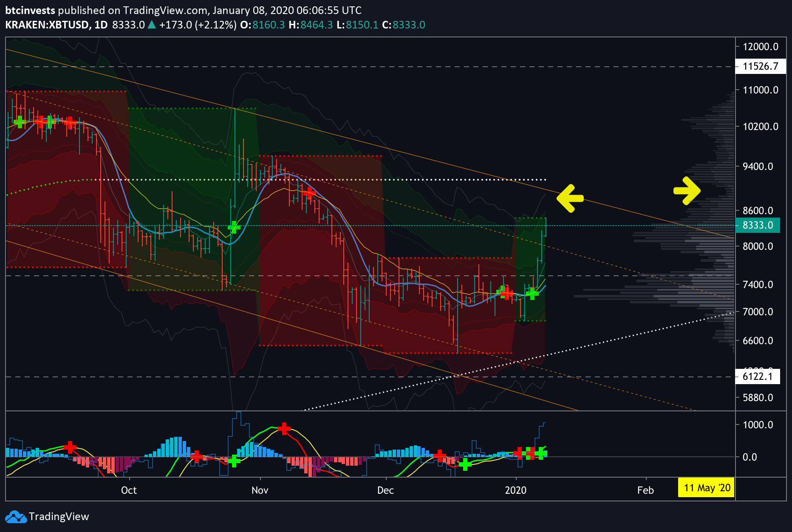Click the 1000.0 indicator axis tick

pos(758,425)
